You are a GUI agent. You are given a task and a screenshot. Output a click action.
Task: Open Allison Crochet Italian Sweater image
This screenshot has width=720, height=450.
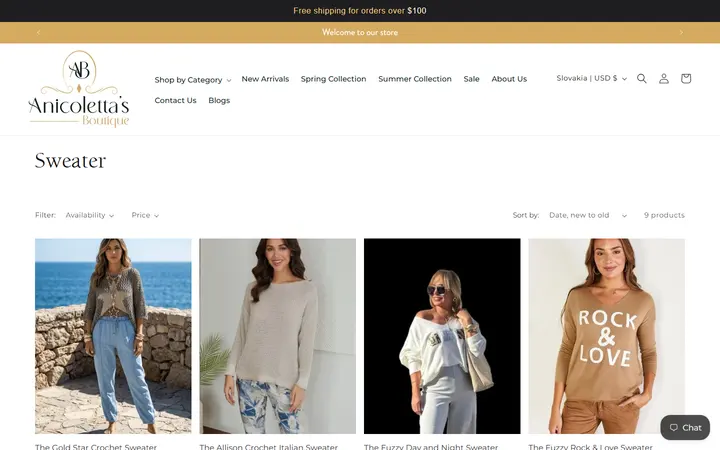click(277, 336)
